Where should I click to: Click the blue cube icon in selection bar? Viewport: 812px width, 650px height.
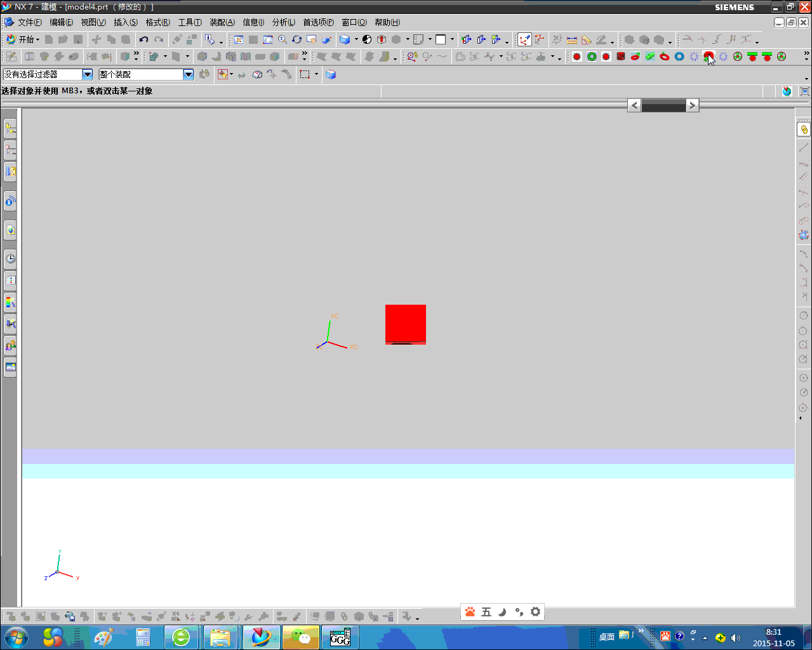click(331, 74)
